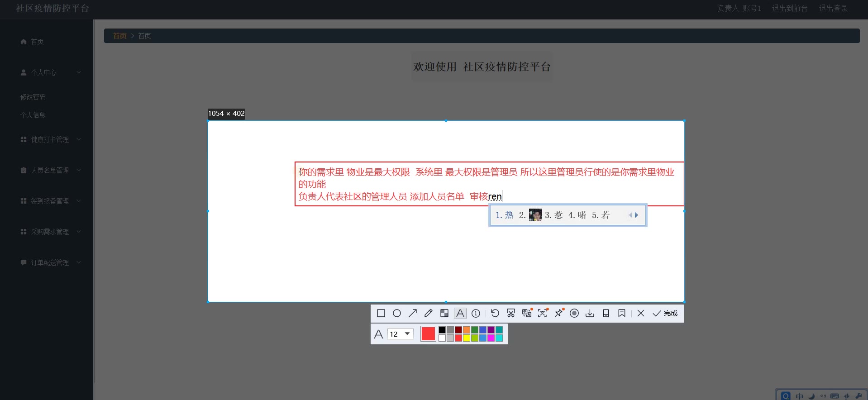Click inside the red annotation text box

tap(489, 184)
